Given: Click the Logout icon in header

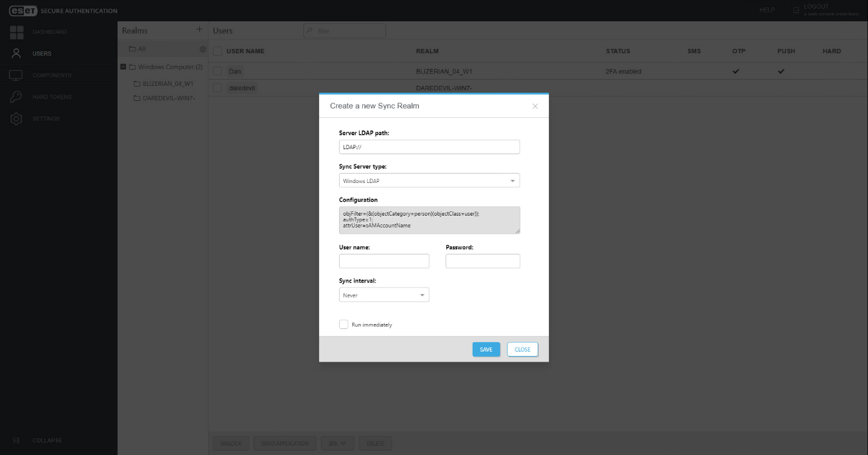Looking at the screenshot, I should (x=797, y=10).
